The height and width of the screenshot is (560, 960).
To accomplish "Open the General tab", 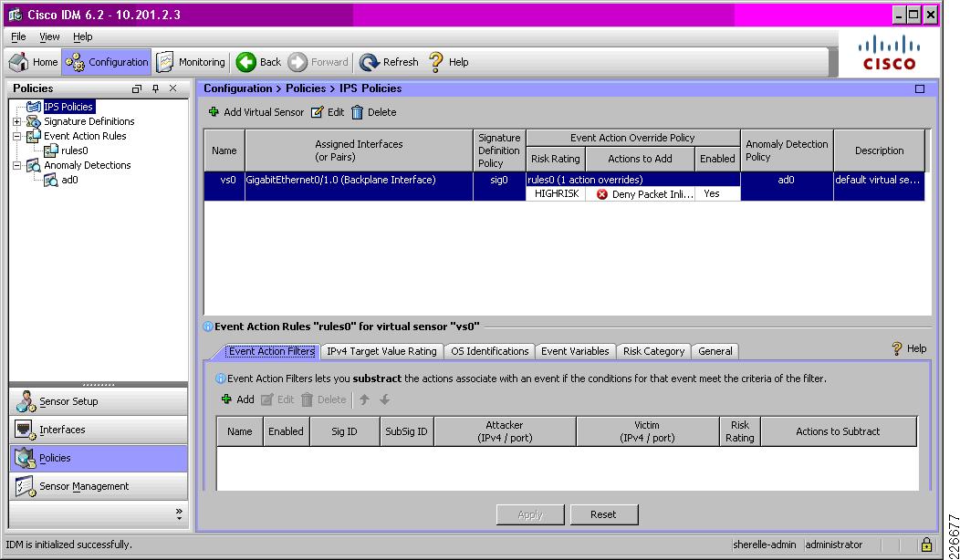I will [715, 351].
